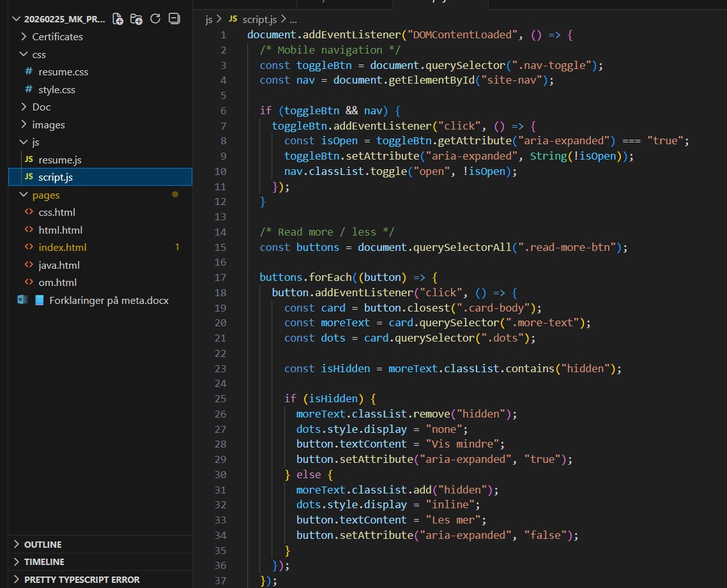Click the js breadcrumb segment

[x=209, y=19]
